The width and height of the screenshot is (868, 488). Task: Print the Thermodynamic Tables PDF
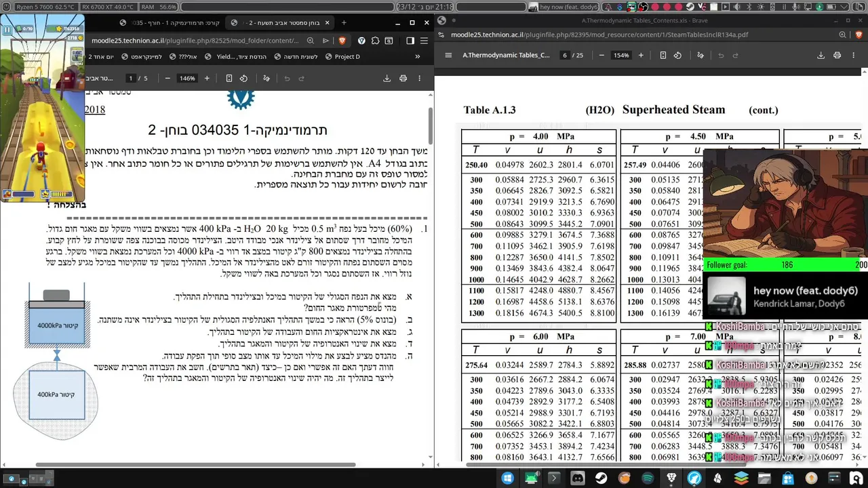pyautogui.click(x=837, y=56)
